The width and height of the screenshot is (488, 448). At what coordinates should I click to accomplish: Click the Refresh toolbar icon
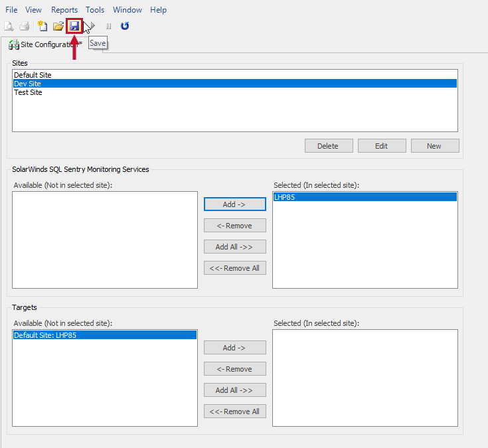(x=125, y=26)
